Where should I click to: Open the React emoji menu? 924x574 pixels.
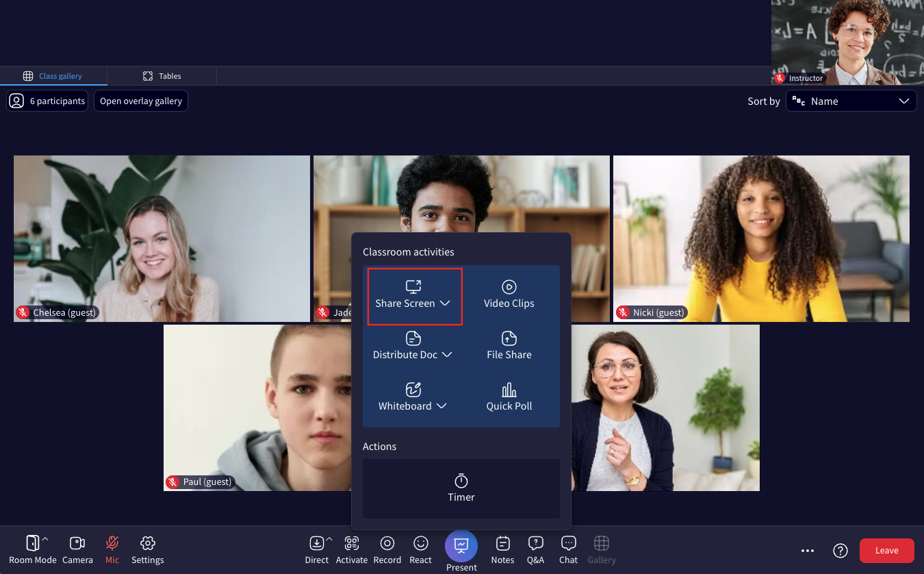tap(420, 550)
